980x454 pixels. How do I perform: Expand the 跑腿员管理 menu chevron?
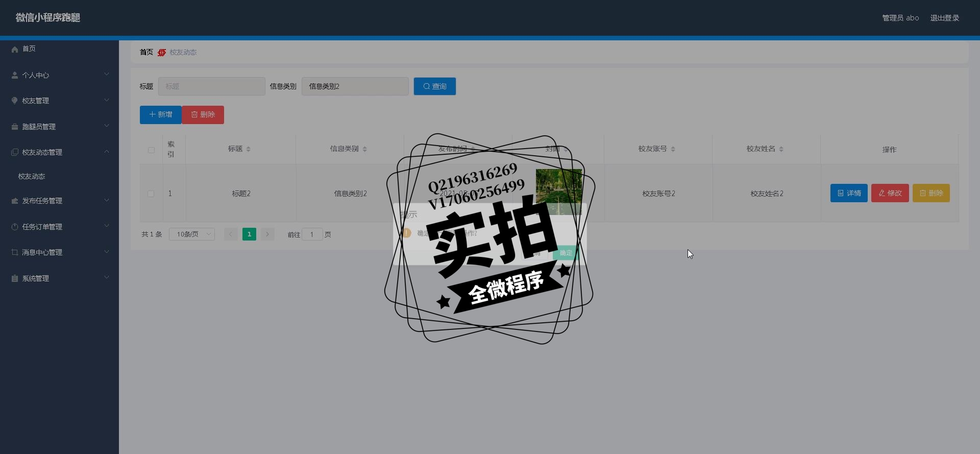click(x=107, y=126)
